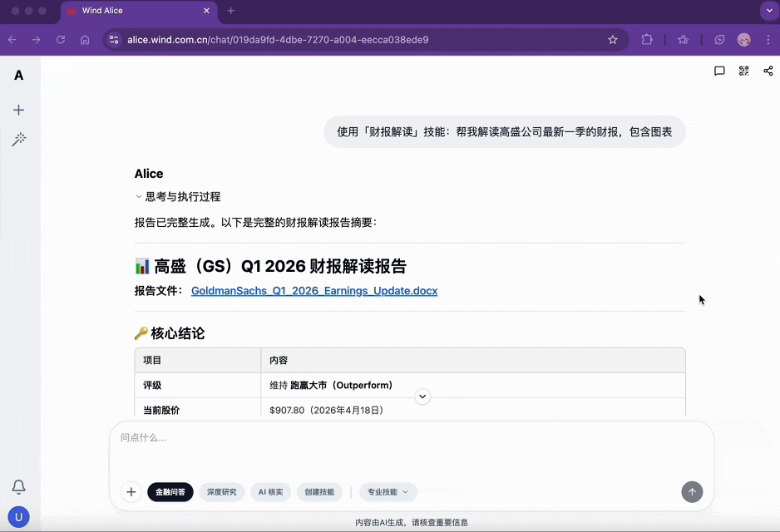Open the chat bubble feedback icon
This screenshot has width=780, height=532.
point(719,71)
